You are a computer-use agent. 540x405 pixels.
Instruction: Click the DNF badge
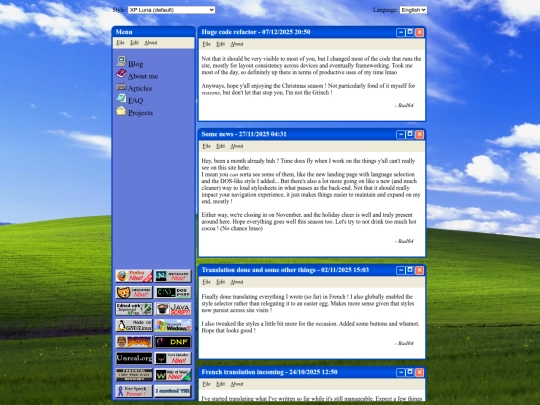click(173, 342)
